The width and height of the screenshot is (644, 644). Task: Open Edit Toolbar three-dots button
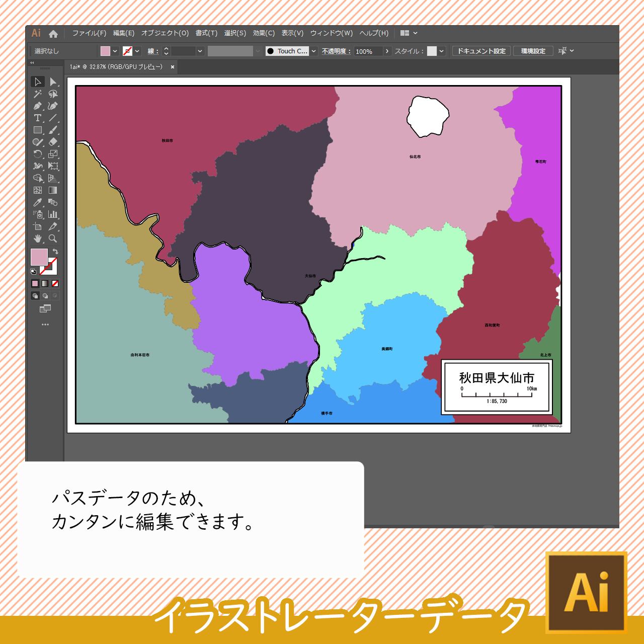tap(45, 325)
